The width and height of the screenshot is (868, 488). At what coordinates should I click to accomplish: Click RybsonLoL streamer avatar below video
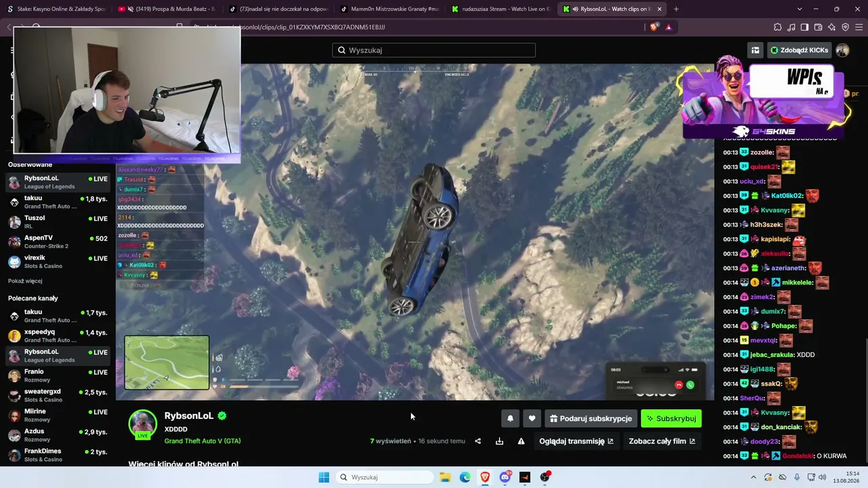point(142,424)
